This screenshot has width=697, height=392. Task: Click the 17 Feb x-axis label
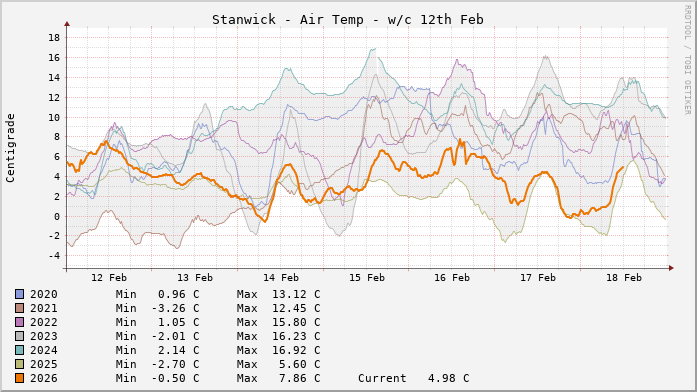point(538,278)
